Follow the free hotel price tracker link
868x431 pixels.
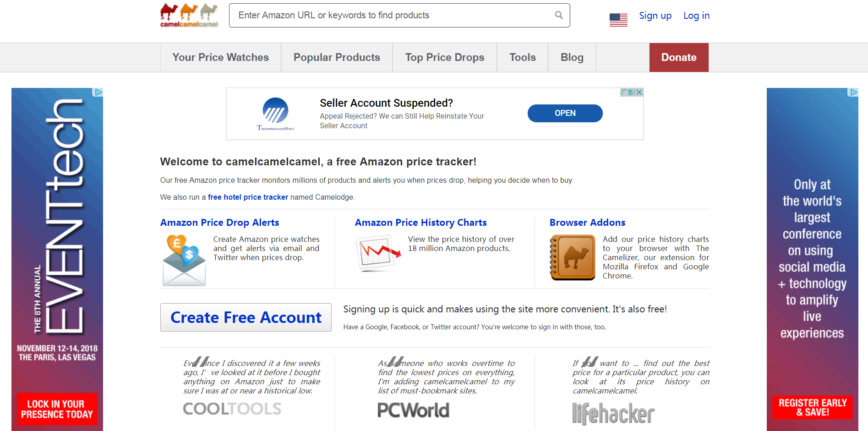(248, 197)
